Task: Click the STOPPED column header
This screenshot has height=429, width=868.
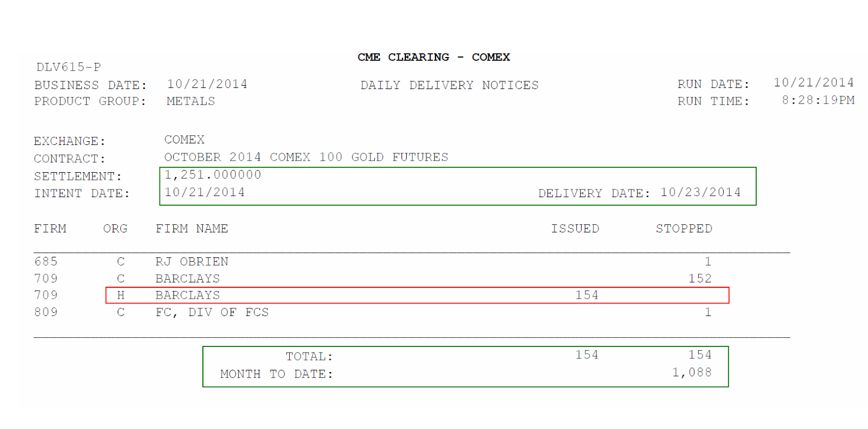Action: (x=684, y=229)
